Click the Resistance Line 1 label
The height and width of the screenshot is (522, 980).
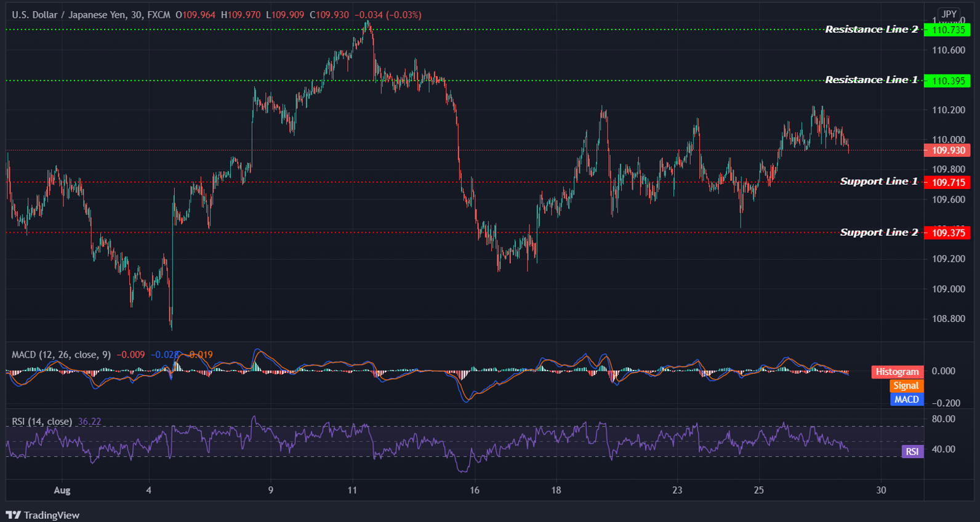[871, 80]
